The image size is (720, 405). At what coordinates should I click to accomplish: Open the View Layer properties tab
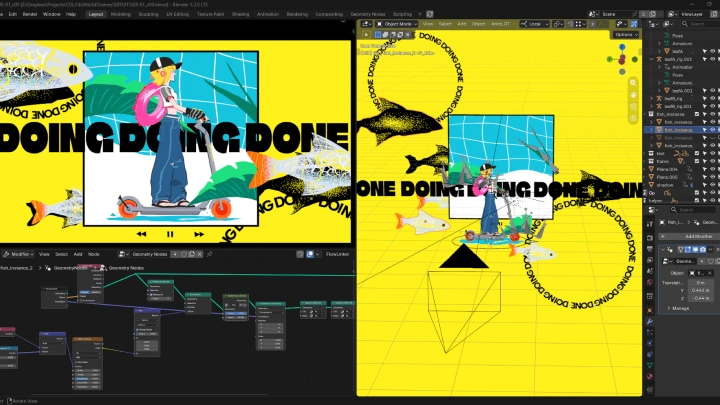point(650,260)
